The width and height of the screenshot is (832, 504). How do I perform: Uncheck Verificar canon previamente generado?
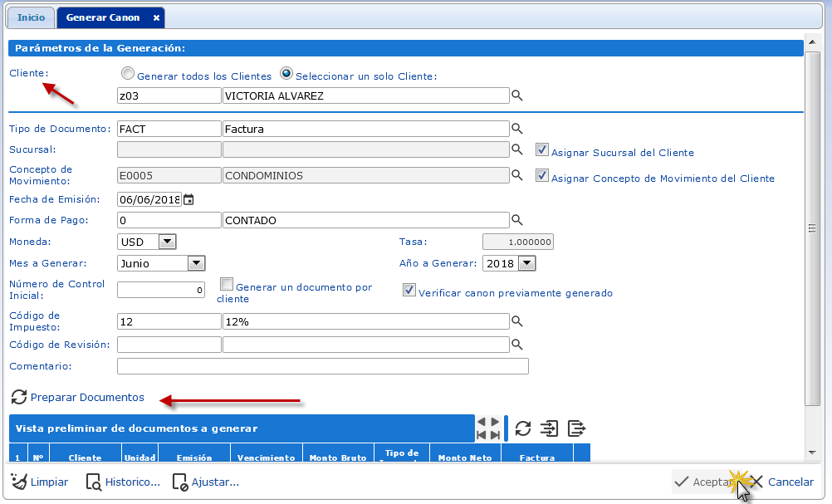pyautogui.click(x=409, y=290)
